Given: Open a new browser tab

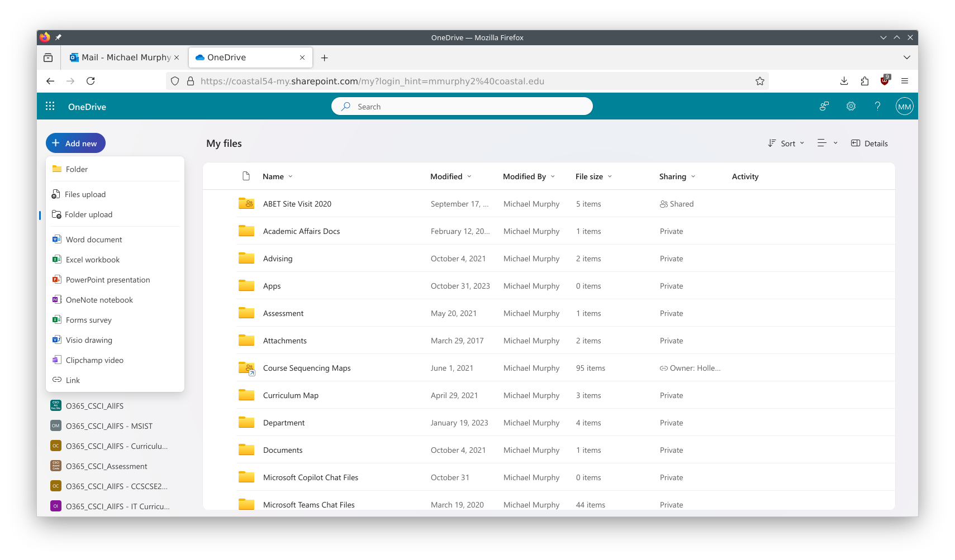Looking at the screenshot, I should tap(324, 58).
